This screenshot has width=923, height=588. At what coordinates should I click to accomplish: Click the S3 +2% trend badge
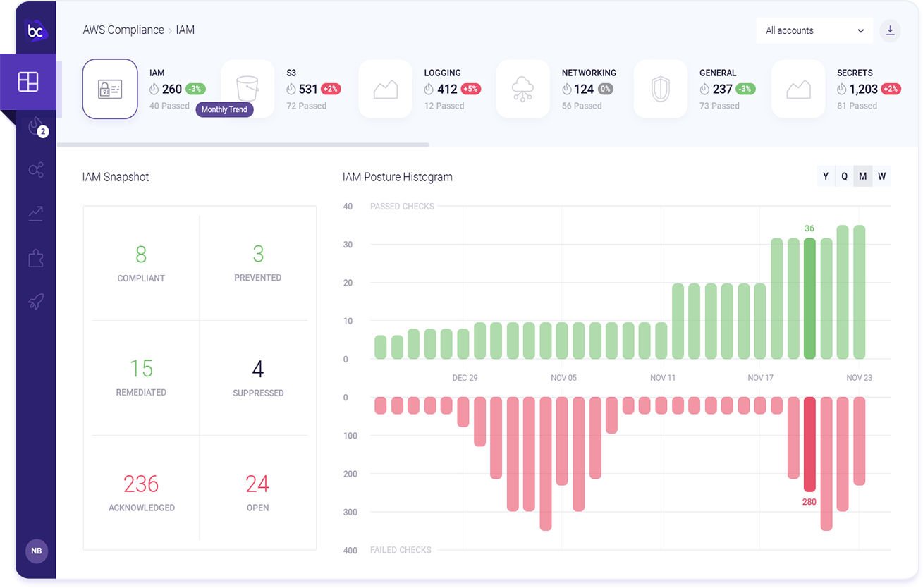pos(331,89)
